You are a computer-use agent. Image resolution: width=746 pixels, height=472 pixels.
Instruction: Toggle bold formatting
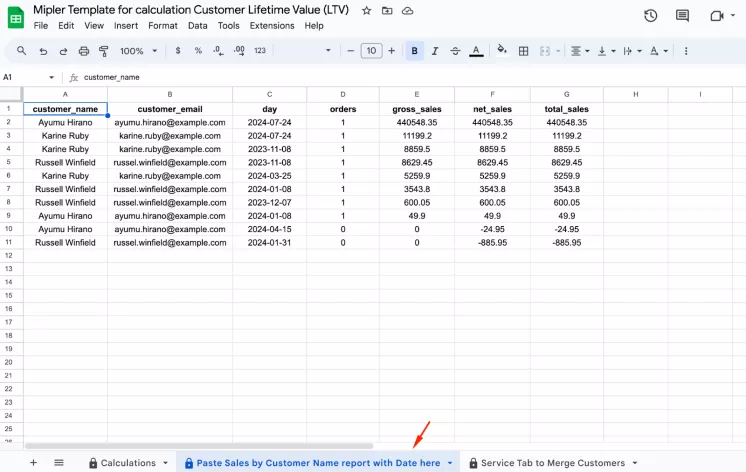pyautogui.click(x=414, y=50)
